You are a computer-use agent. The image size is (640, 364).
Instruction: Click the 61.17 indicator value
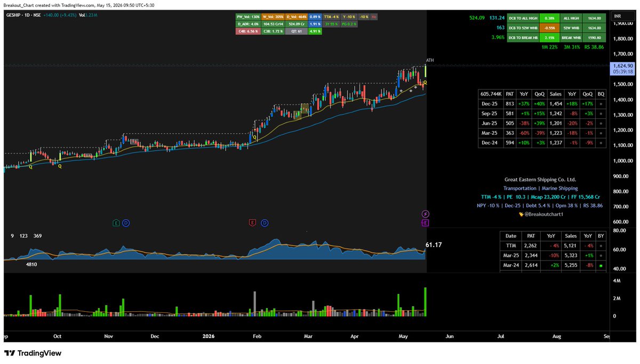[434, 245]
